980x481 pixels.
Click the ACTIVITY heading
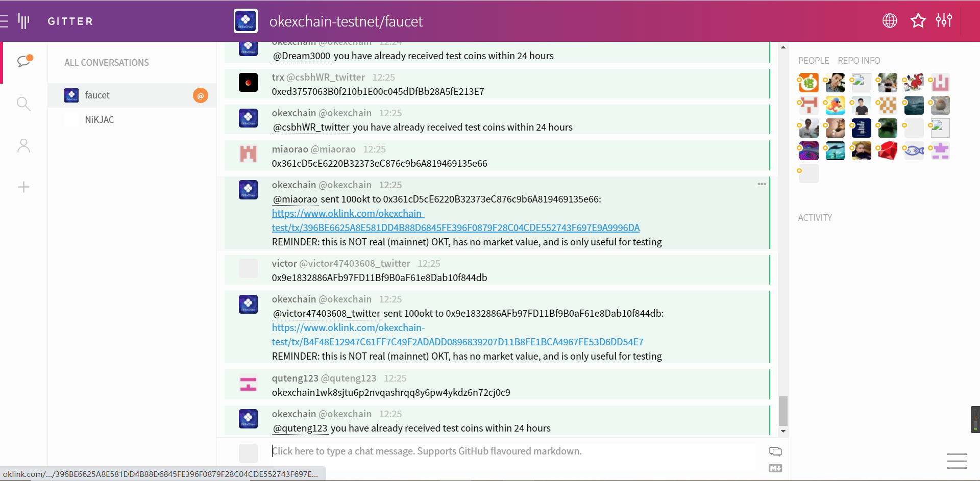point(815,218)
